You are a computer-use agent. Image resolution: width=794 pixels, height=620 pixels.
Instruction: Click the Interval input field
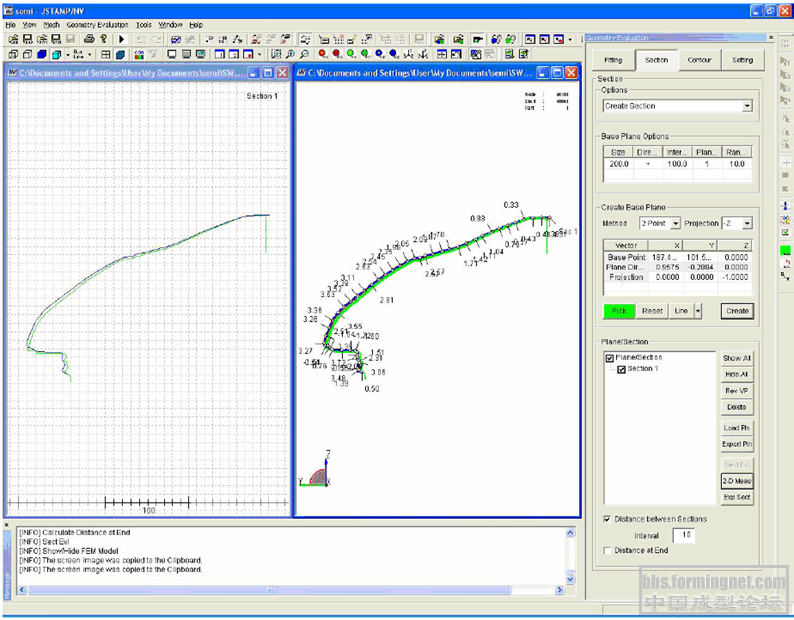(x=682, y=535)
